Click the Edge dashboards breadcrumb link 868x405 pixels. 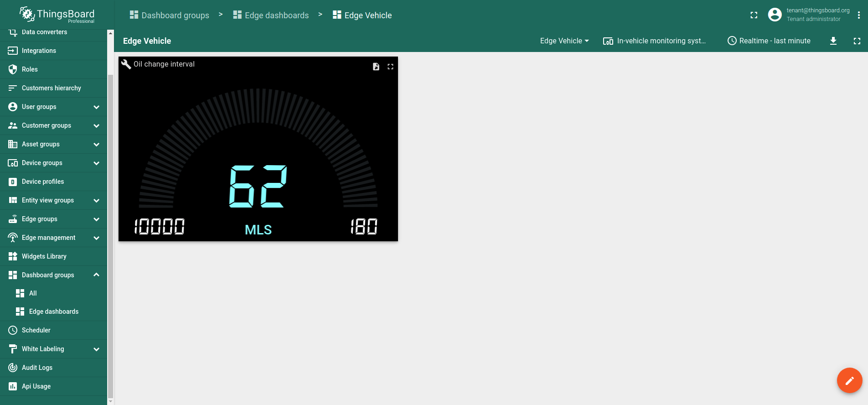pyautogui.click(x=271, y=16)
